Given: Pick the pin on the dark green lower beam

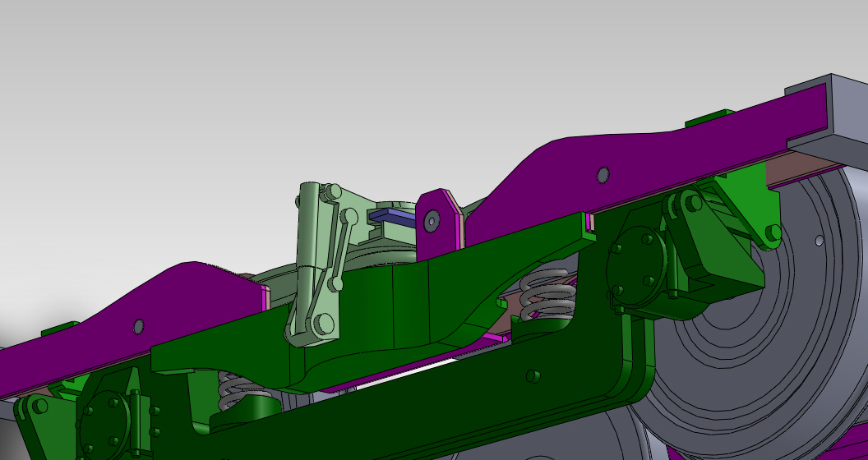Looking at the screenshot, I should point(533,376).
